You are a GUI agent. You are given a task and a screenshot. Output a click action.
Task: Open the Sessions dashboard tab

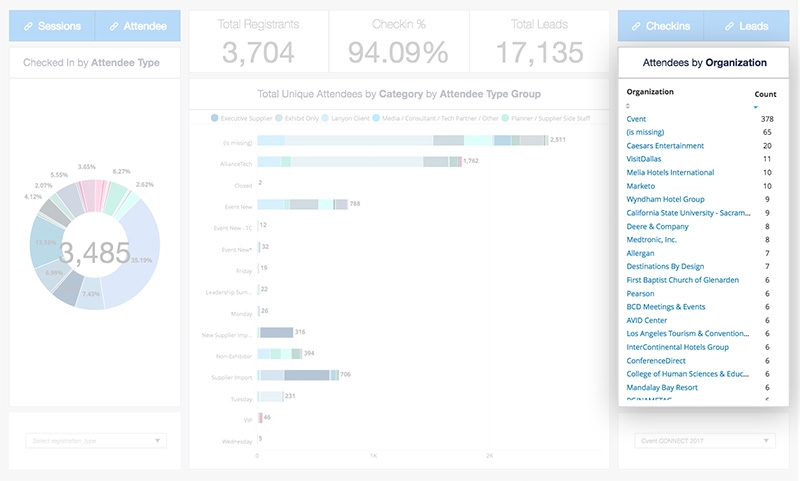(x=52, y=26)
